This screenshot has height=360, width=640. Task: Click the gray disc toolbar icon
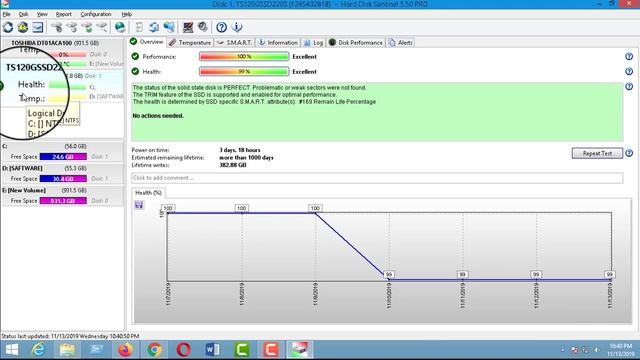click(203, 27)
